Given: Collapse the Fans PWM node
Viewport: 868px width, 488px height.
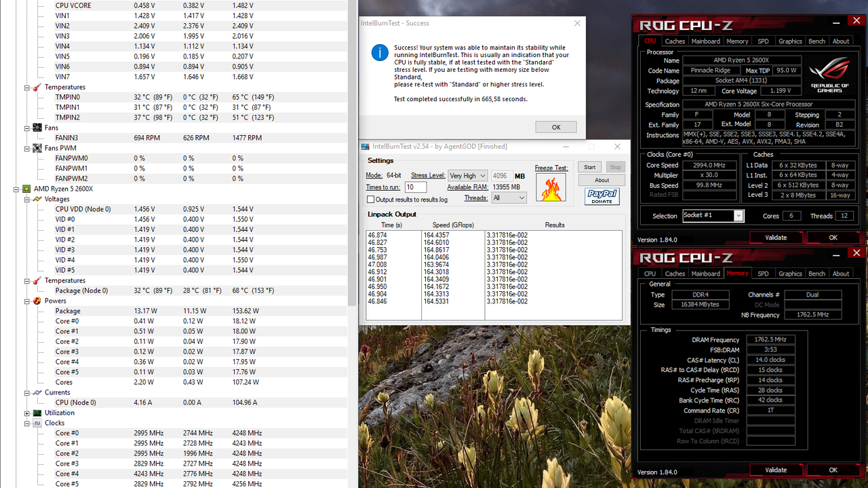Looking at the screenshot, I should (x=27, y=148).
